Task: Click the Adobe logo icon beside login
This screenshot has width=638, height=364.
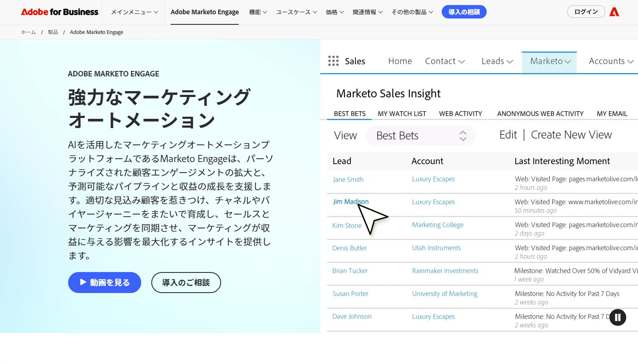Action: pyautogui.click(x=614, y=12)
